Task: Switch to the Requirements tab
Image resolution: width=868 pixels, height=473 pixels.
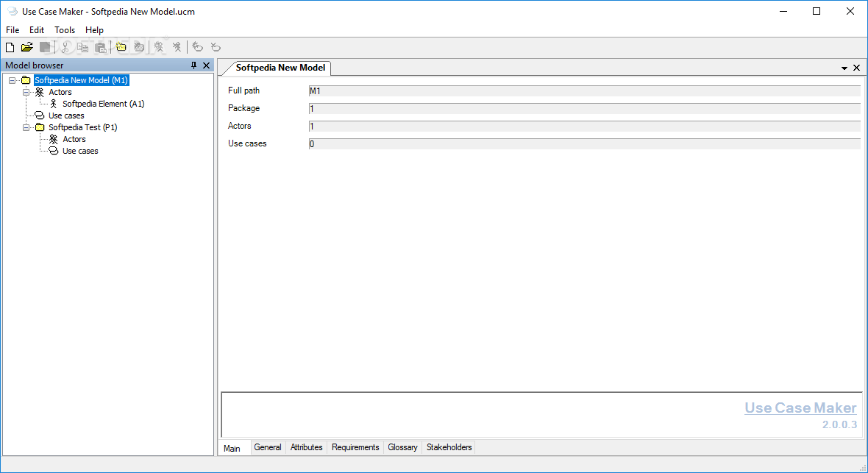Action: click(x=355, y=447)
